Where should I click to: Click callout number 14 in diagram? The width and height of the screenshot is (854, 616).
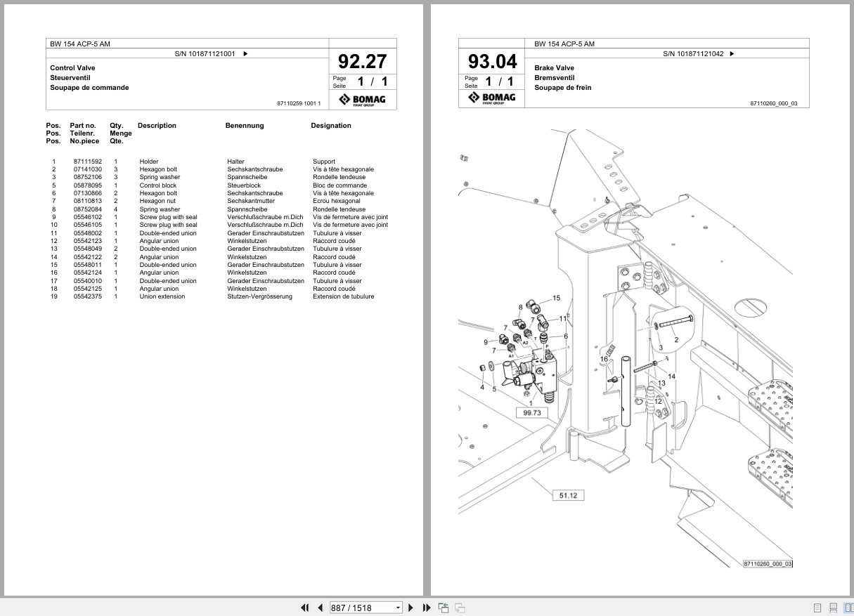coord(671,376)
